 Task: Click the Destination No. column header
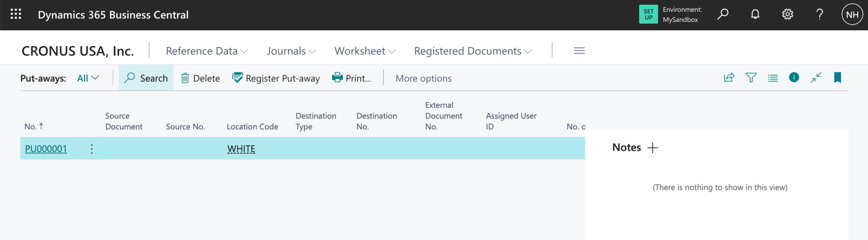(377, 121)
